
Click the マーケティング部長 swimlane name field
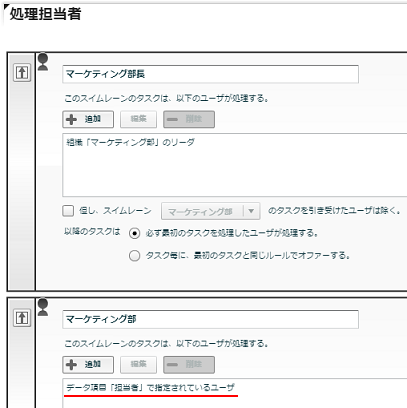(210, 74)
